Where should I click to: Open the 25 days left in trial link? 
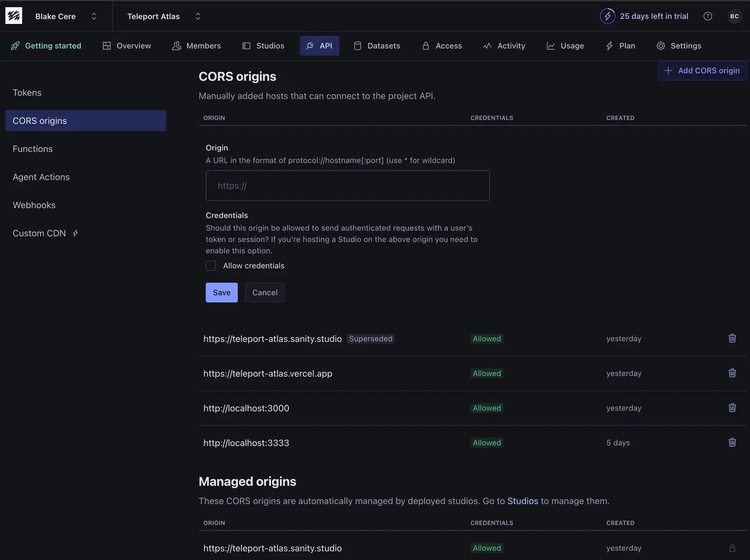pos(654,16)
